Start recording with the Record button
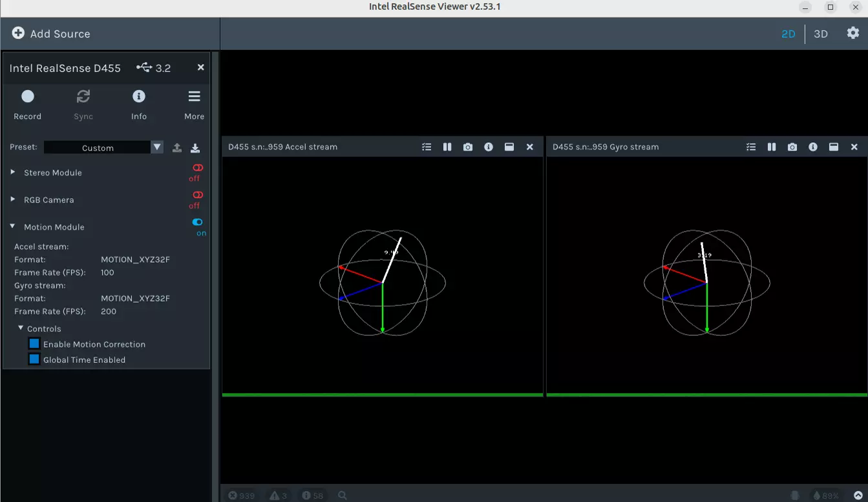This screenshot has width=868, height=502. click(27, 105)
